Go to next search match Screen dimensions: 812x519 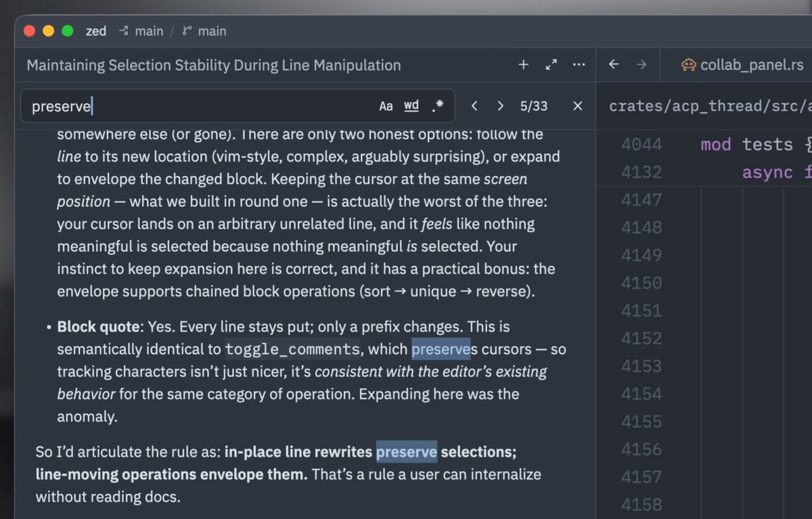(x=500, y=106)
